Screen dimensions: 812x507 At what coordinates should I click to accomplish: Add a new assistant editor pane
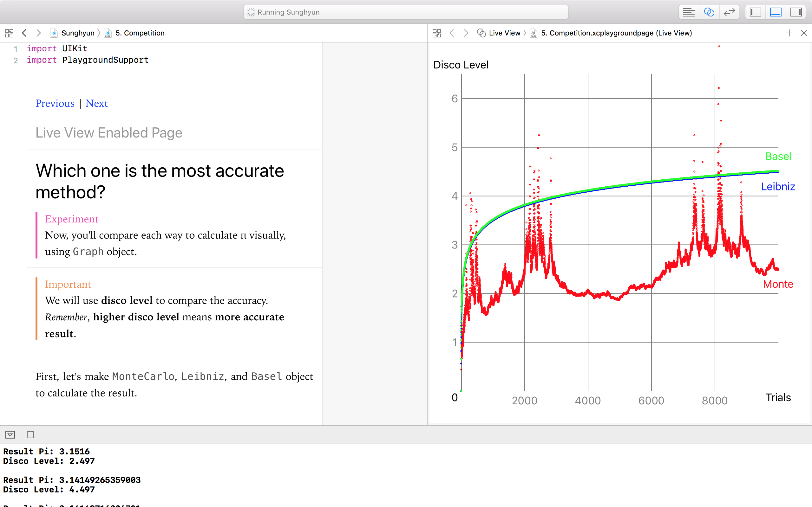(x=789, y=33)
